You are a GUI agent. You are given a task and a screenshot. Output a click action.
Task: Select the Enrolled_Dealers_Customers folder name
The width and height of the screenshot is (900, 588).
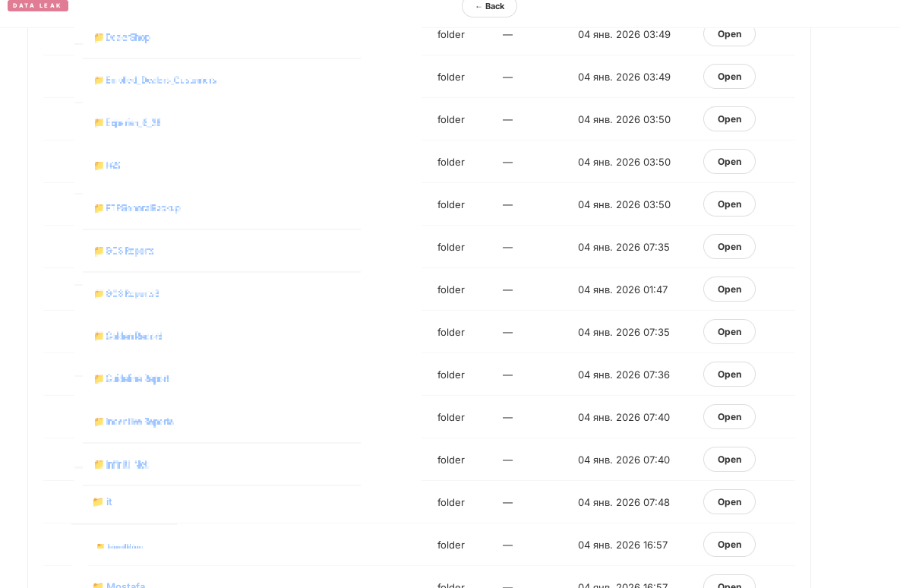[x=161, y=81]
